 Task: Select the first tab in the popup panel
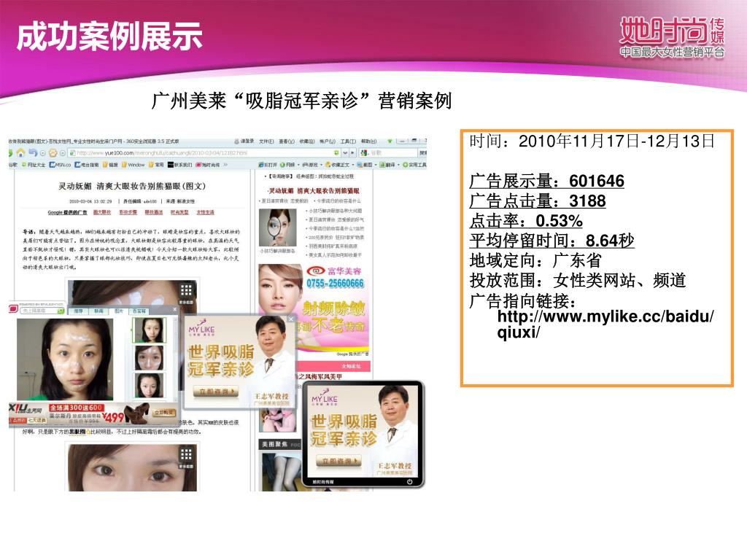pos(79,311)
